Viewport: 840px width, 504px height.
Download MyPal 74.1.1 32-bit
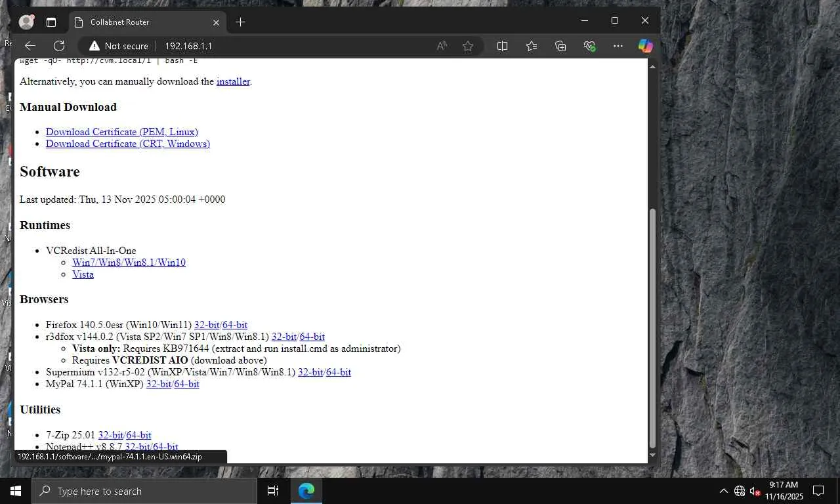159,384
